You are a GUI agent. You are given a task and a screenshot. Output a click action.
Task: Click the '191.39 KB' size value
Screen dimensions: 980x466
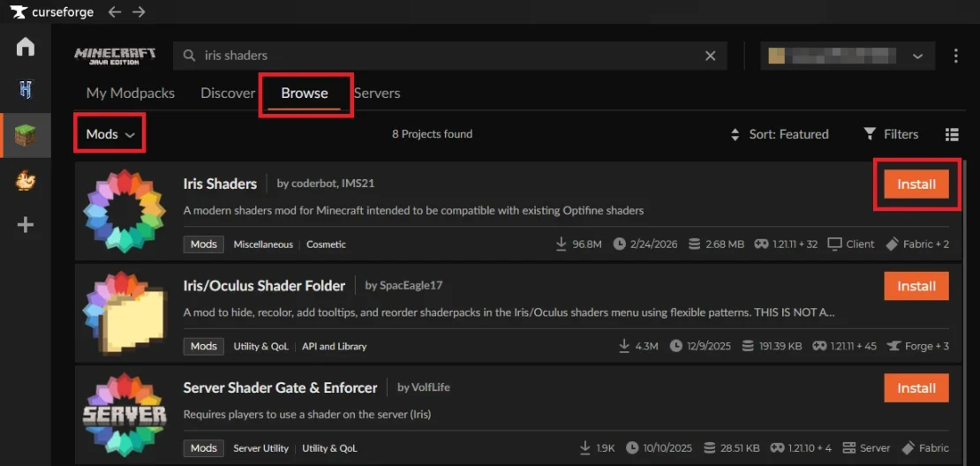pos(779,346)
